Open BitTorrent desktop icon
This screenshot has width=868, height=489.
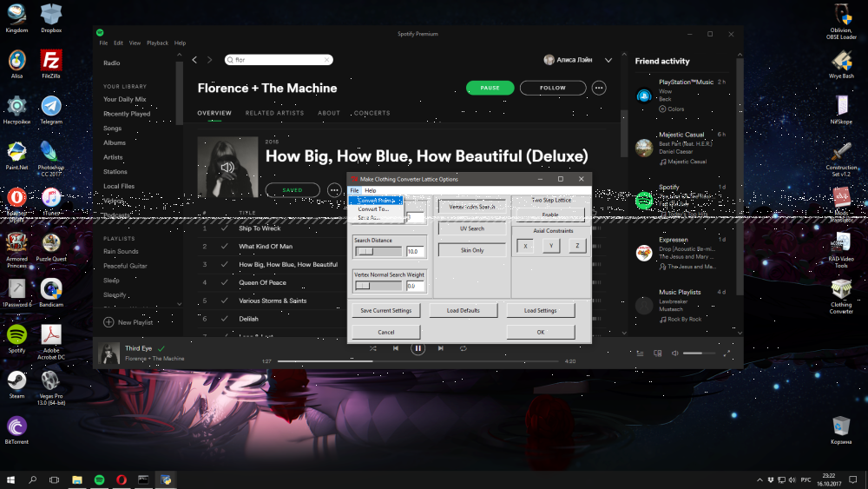pos(16,430)
